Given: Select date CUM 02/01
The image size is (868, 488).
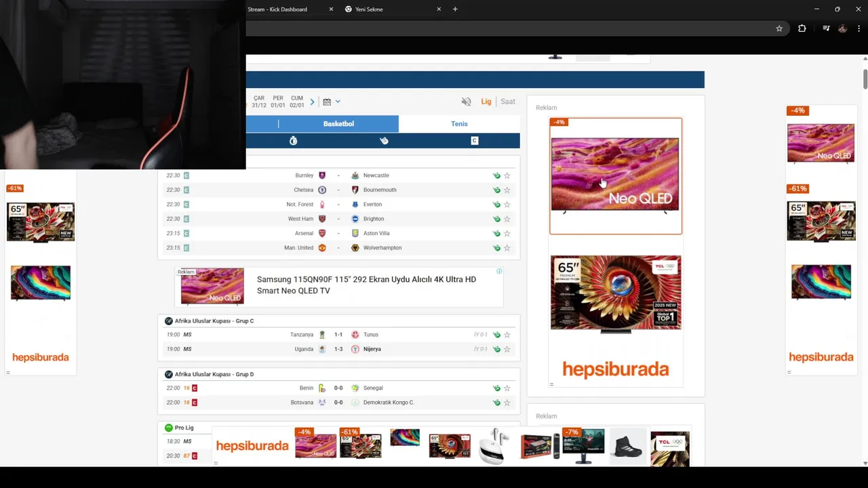Looking at the screenshot, I should 297,102.
